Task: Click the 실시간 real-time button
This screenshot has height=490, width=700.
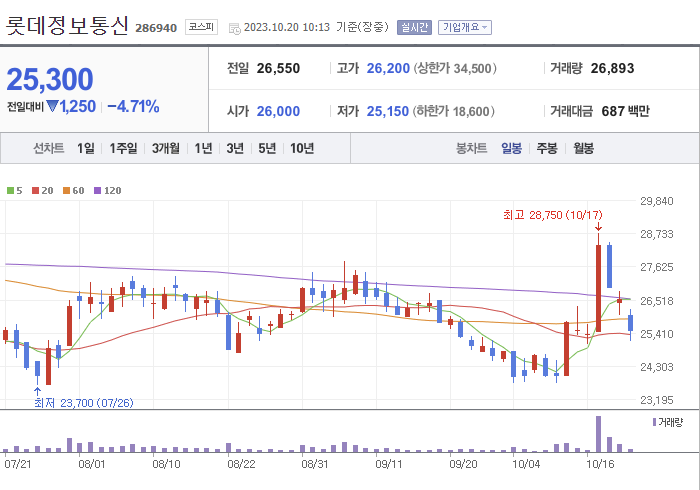Action: click(x=414, y=27)
